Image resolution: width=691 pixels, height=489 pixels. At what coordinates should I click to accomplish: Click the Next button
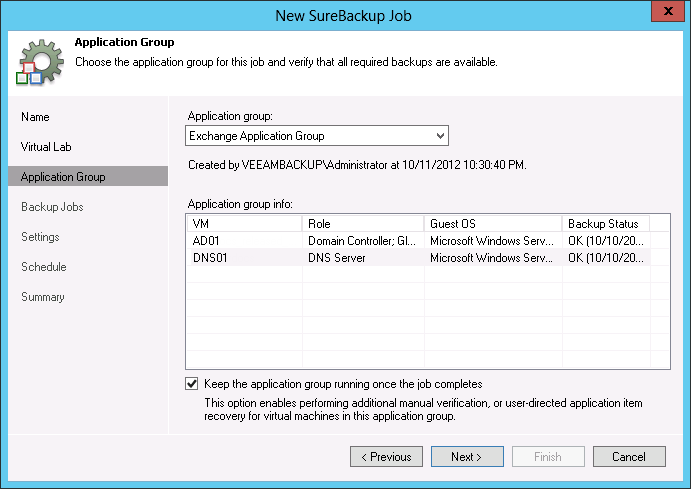click(x=467, y=456)
